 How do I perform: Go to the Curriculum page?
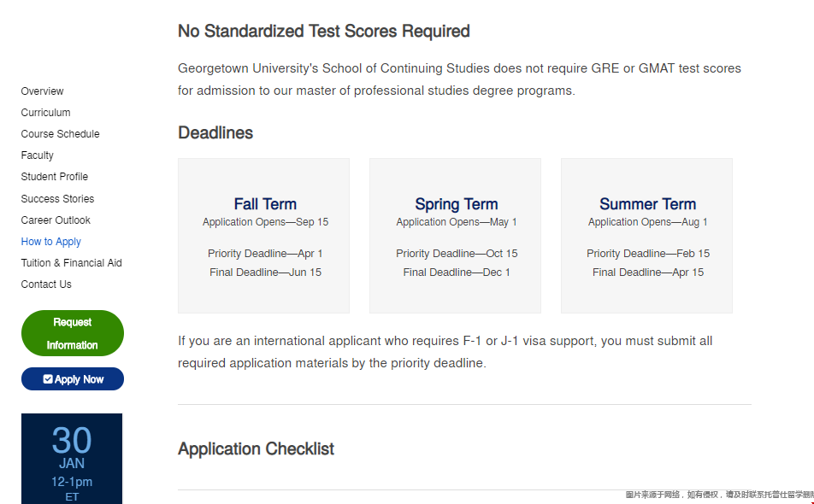[45, 113]
